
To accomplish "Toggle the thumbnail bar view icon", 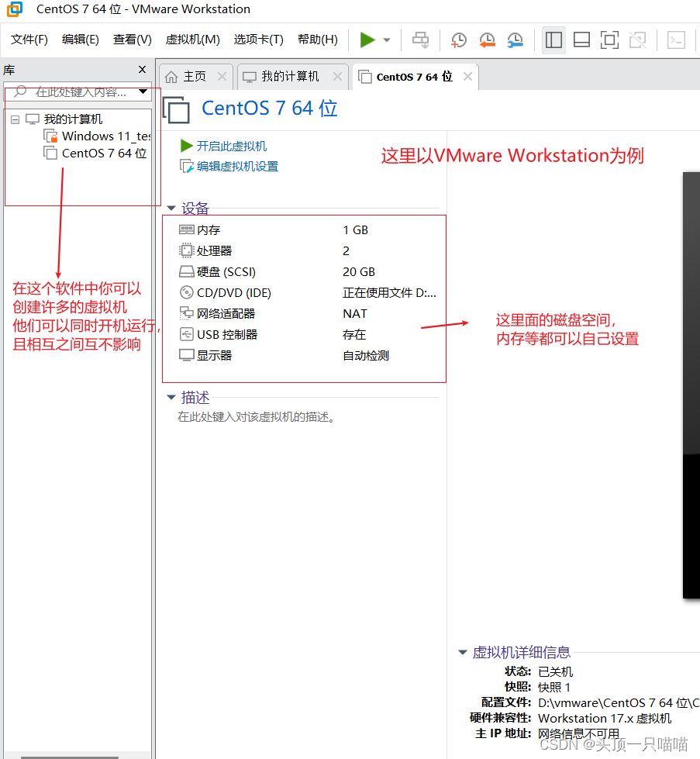I will pyautogui.click(x=581, y=40).
